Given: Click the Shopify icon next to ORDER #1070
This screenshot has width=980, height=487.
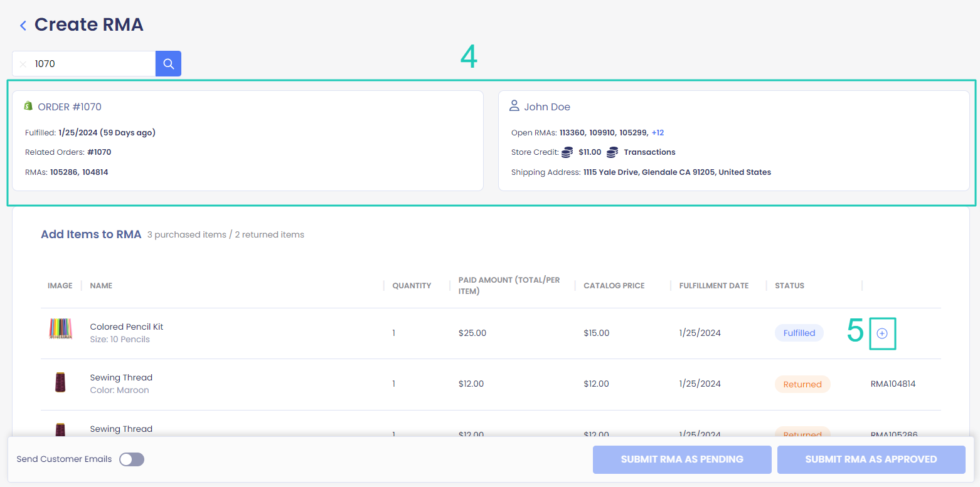Looking at the screenshot, I should [x=28, y=106].
